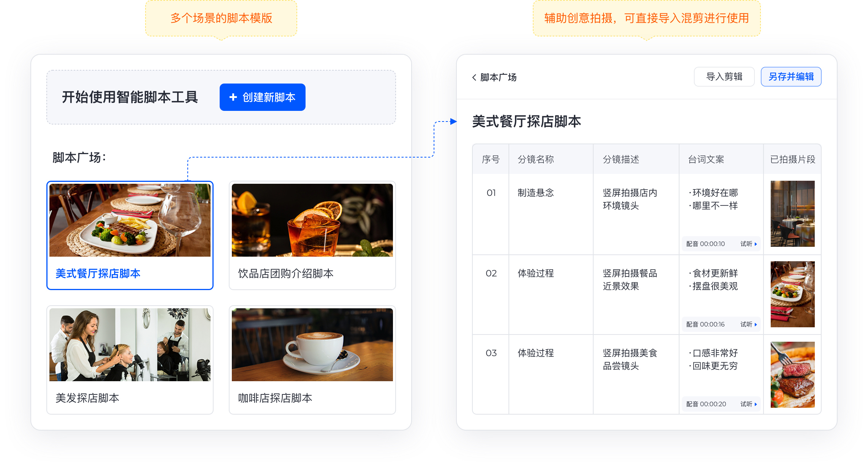Screen dimensions: 868x467
Task: Click the 导入剪辑 button
Action: coord(724,77)
